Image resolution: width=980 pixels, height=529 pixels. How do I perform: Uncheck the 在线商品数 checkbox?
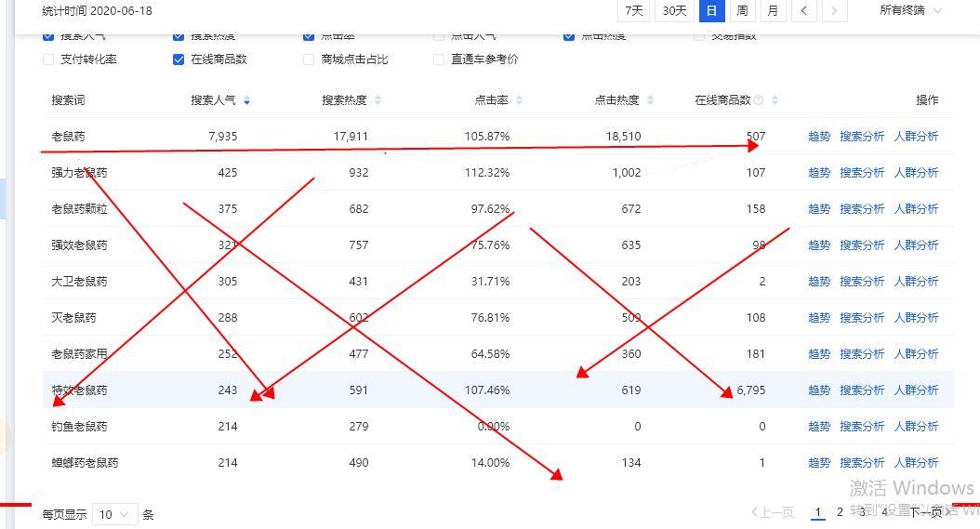(x=179, y=60)
